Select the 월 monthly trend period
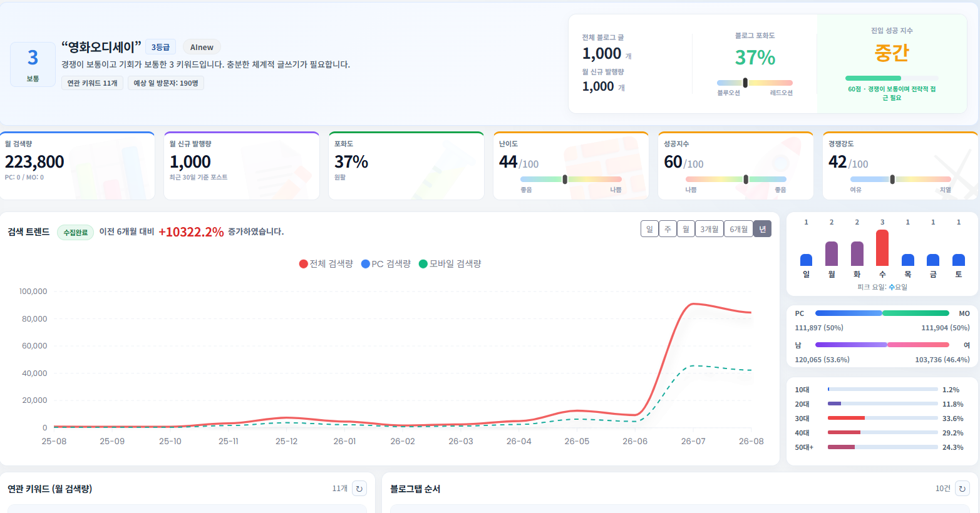The height and width of the screenshot is (513, 980). click(686, 229)
